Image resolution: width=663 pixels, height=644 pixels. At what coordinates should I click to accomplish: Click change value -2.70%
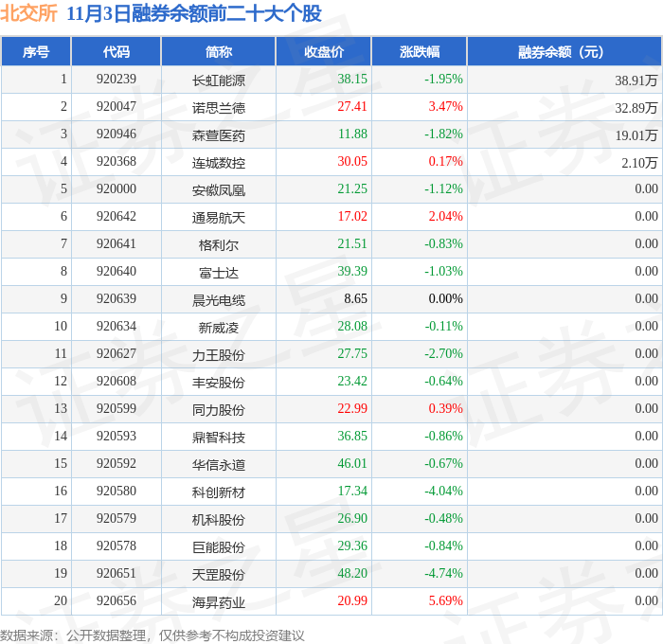tap(443, 354)
